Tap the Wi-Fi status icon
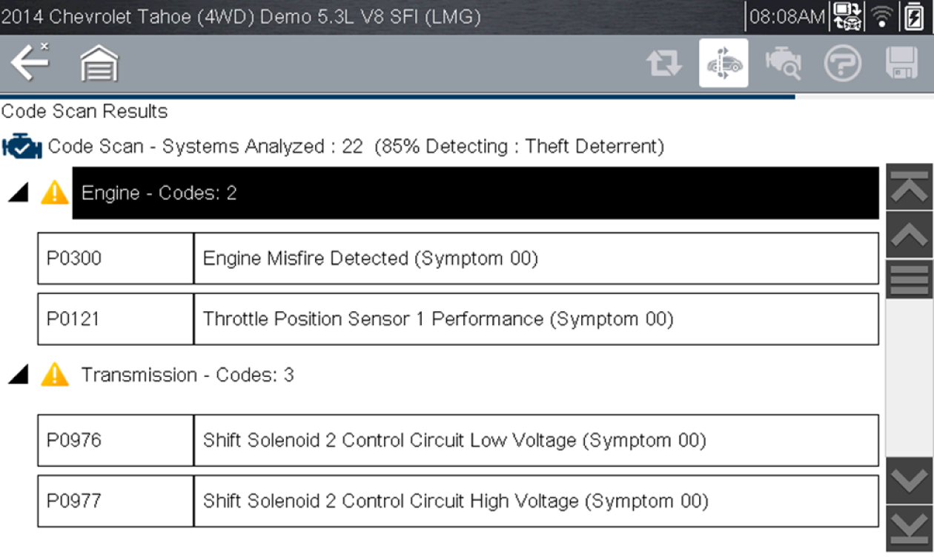 coord(882,17)
